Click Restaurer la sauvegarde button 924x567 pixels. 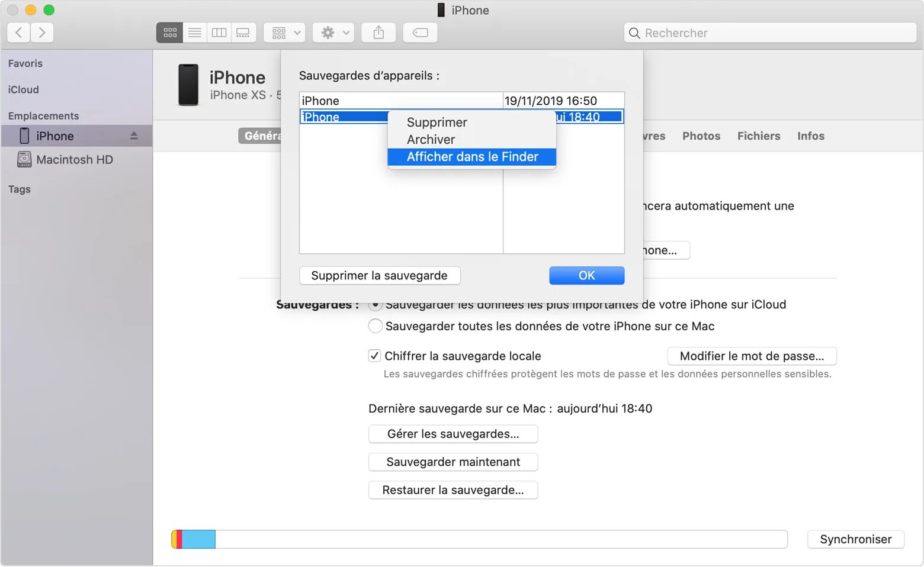tap(453, 490)
